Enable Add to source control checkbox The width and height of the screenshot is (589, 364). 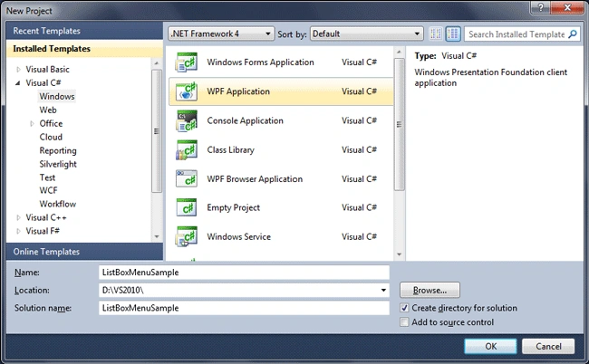click(404, 322)
